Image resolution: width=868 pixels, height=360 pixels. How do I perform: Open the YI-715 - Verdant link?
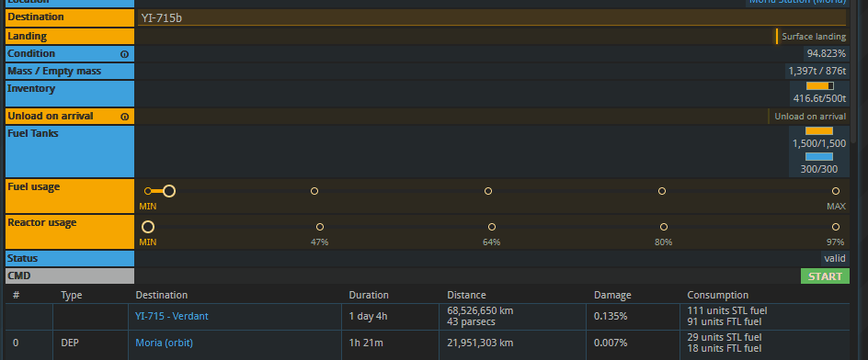click(172, 316)
